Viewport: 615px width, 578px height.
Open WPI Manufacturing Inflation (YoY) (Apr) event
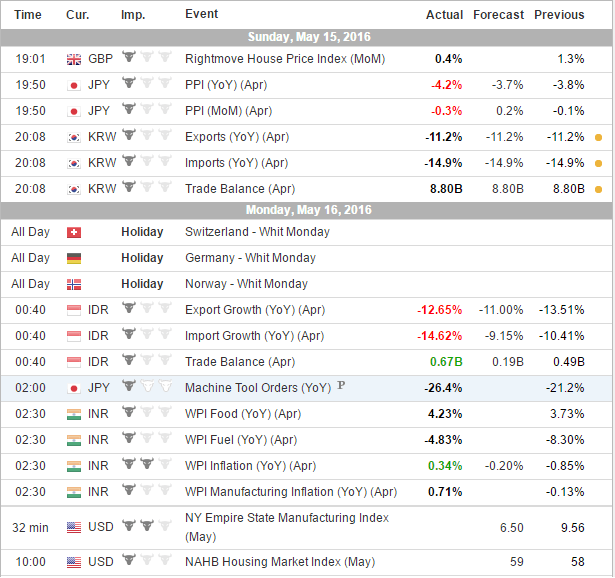291,491
